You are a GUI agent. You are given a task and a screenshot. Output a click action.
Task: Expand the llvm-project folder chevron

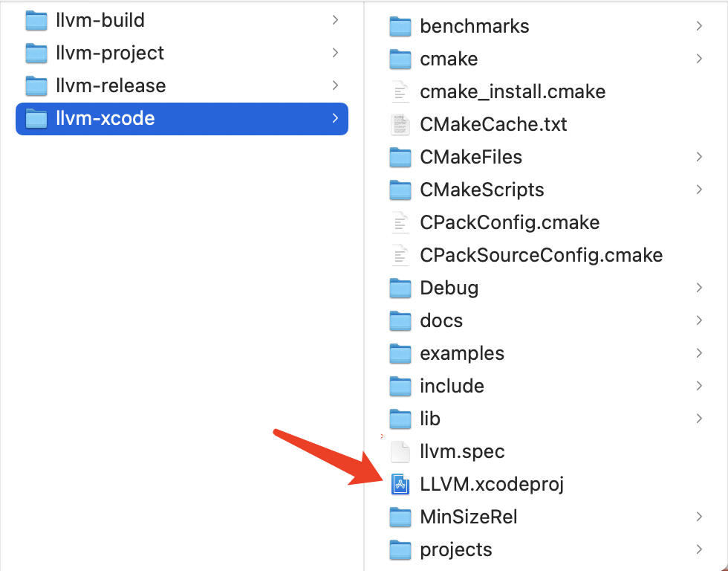coord(335,53)
